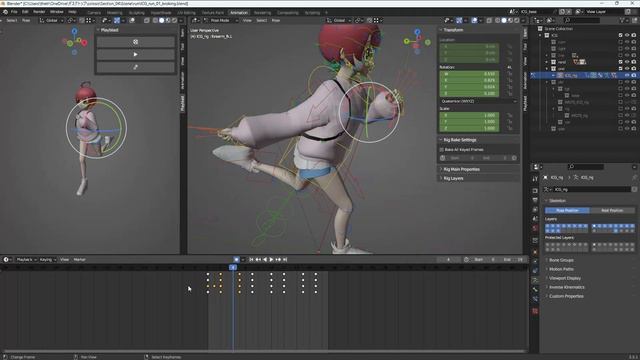Collapse the ICG collection in outliner
Image resolution: width=640 pixels, height=360 pixels.
[x=540, y=36]
